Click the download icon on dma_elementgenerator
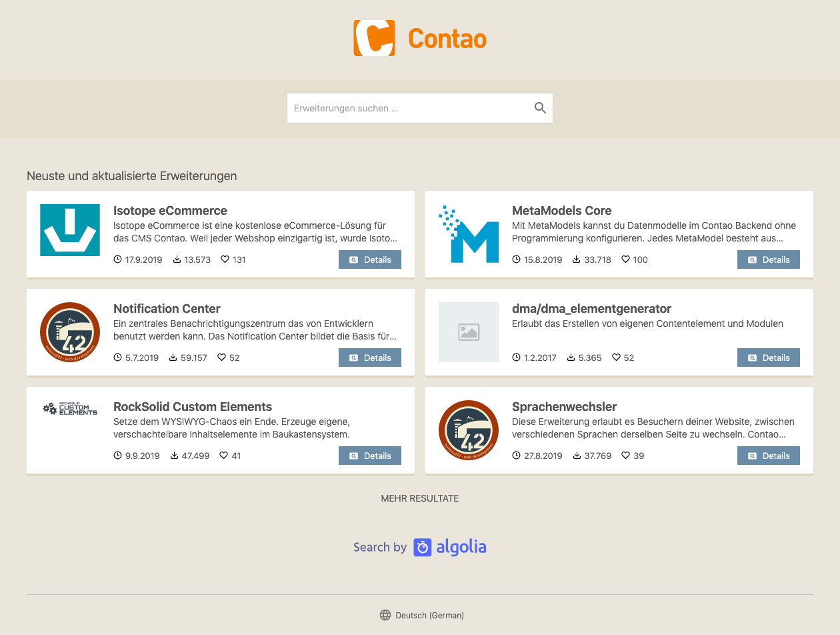840x635 pixels. (571, 358)
